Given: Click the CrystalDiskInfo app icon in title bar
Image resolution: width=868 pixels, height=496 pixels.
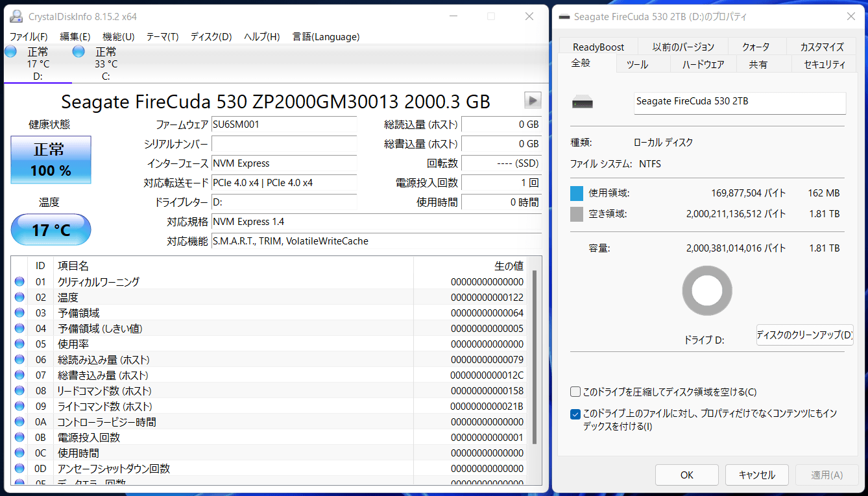Looking at the screenshot, I should pos(17,16).
